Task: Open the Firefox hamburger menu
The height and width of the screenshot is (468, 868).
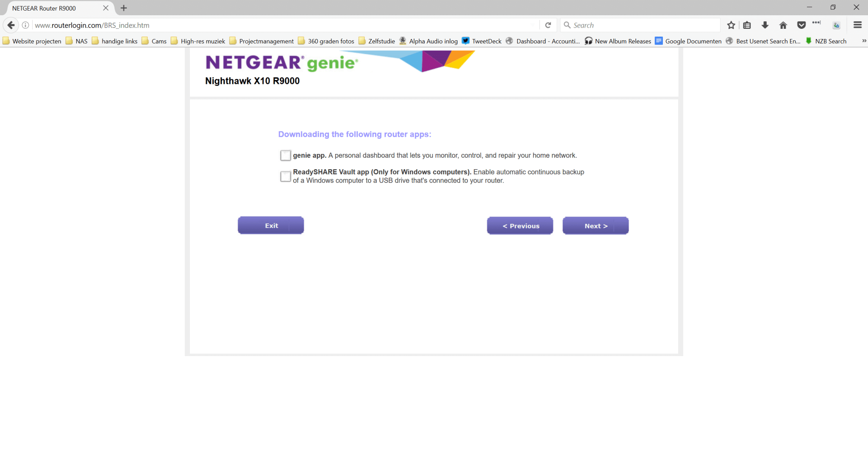Action: point(858,25)
